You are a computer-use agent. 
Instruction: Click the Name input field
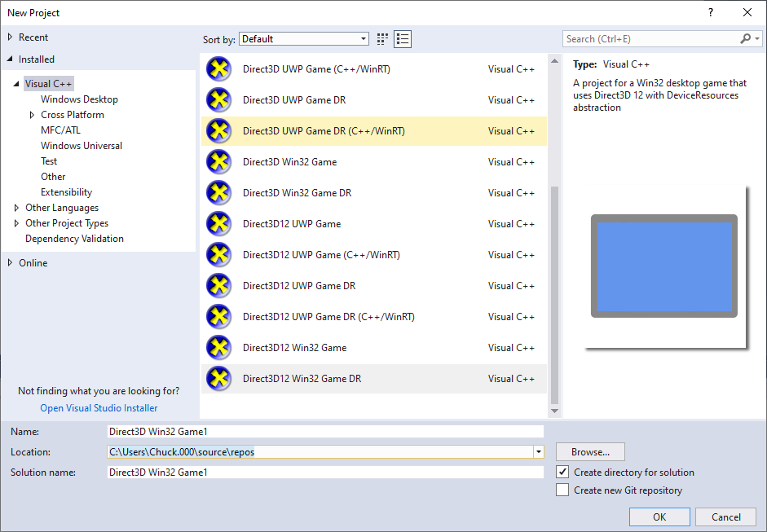click(x=325, y=431)
